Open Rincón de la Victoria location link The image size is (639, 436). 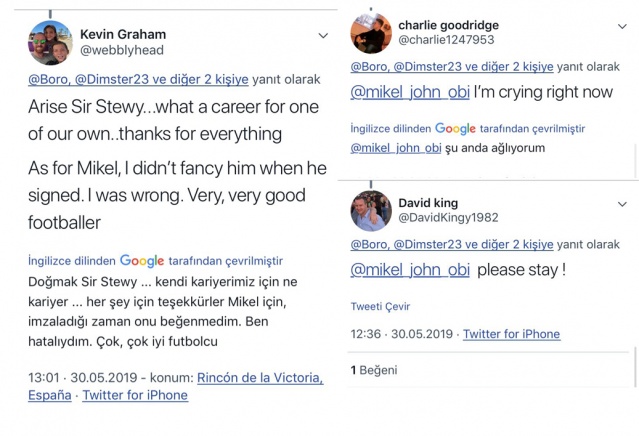click(259, 377)
